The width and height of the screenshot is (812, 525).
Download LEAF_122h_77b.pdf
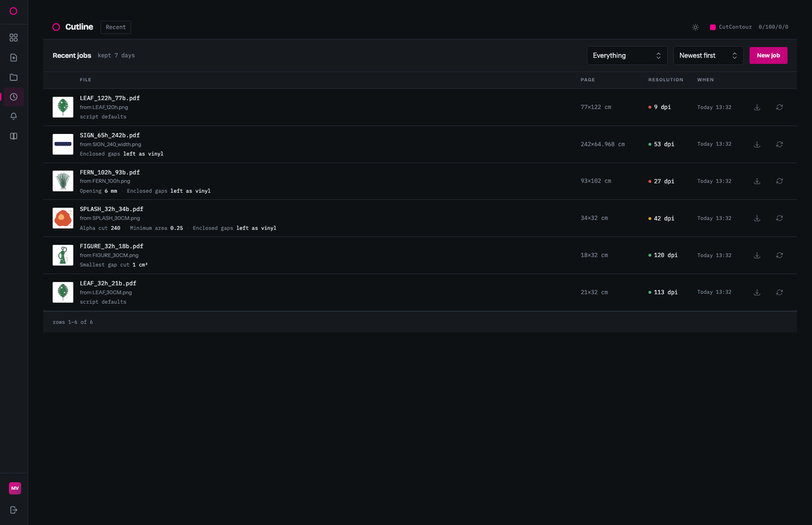[757, 107]
